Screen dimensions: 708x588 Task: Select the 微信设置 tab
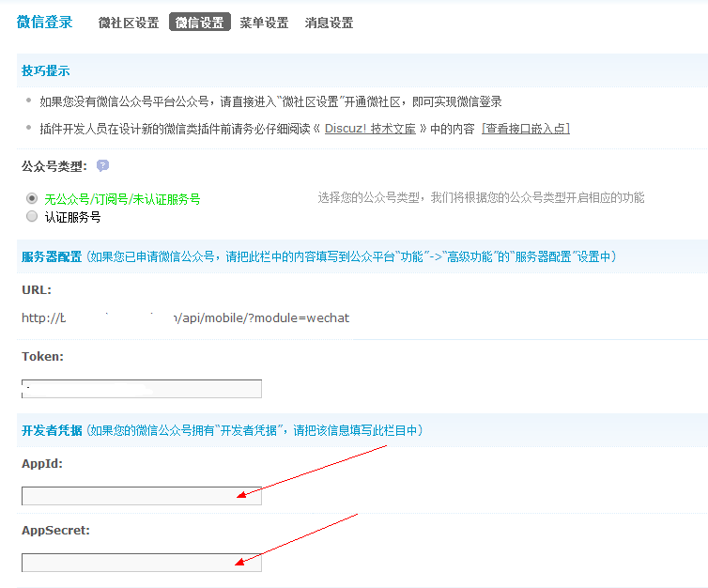(200, 23)
